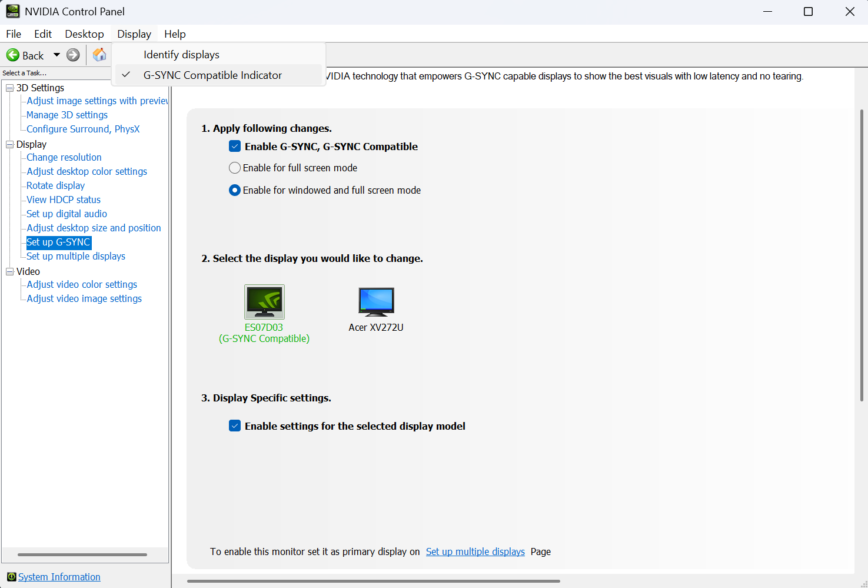Toggle Enable G-SYNC, G-SYNC Compatible checkbox
This screenshot has width=868, height=588.
point(235,147)
